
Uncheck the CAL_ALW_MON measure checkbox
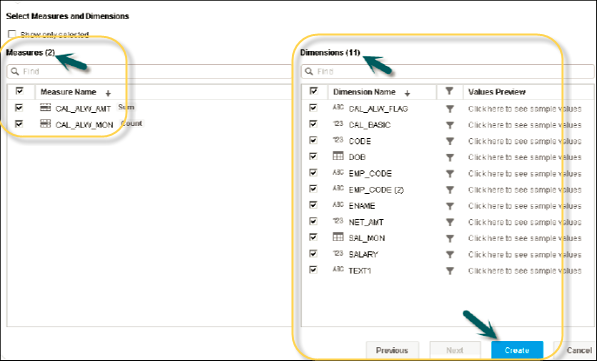click(19, 124)
